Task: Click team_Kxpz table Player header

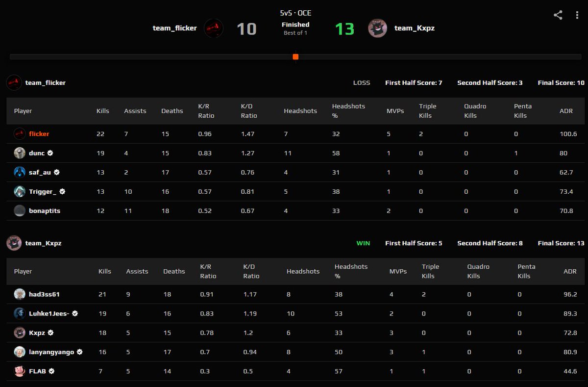Action: click(23, 271)
